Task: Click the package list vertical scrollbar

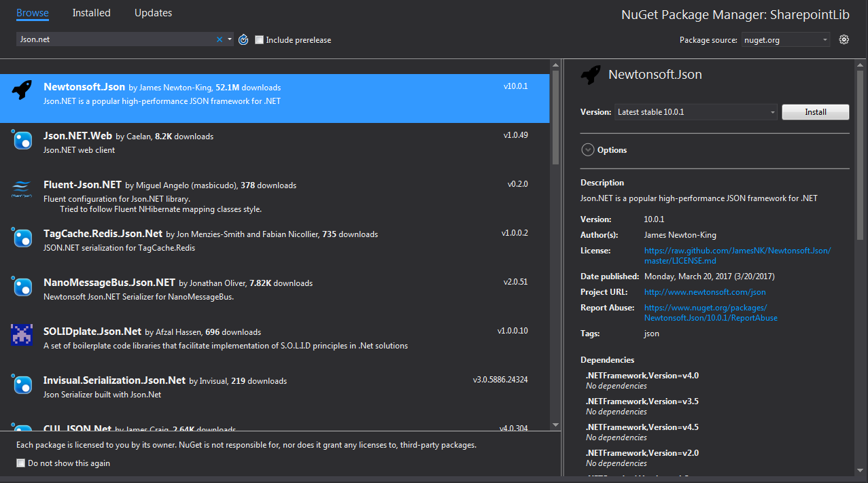Action: coord(555,119)
